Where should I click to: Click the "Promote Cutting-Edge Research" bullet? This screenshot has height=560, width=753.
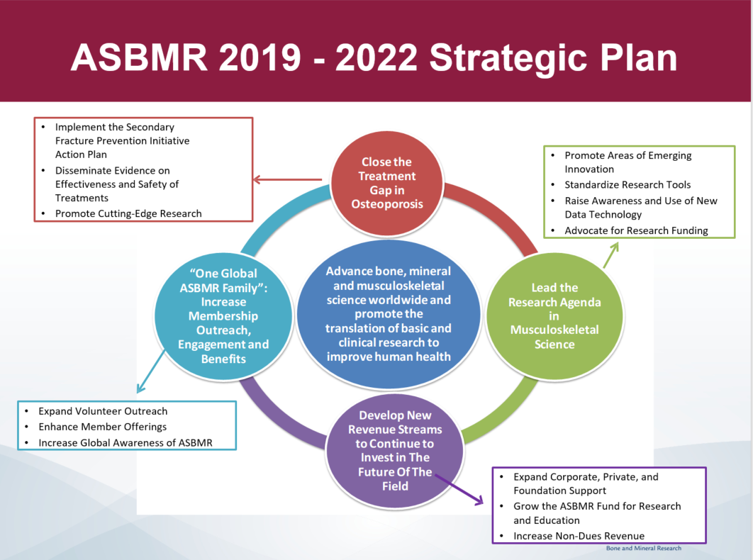tap(128, 214)
